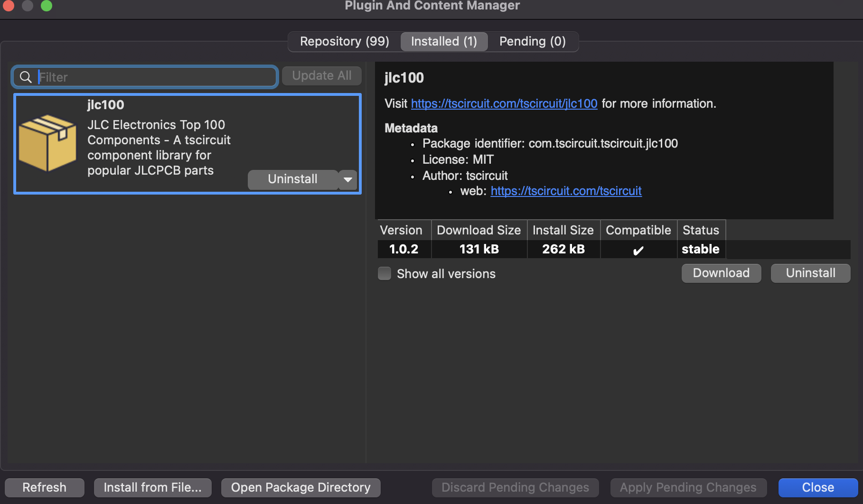
Task: Click the green maximize window button
Action: click(x=47, y=6)
